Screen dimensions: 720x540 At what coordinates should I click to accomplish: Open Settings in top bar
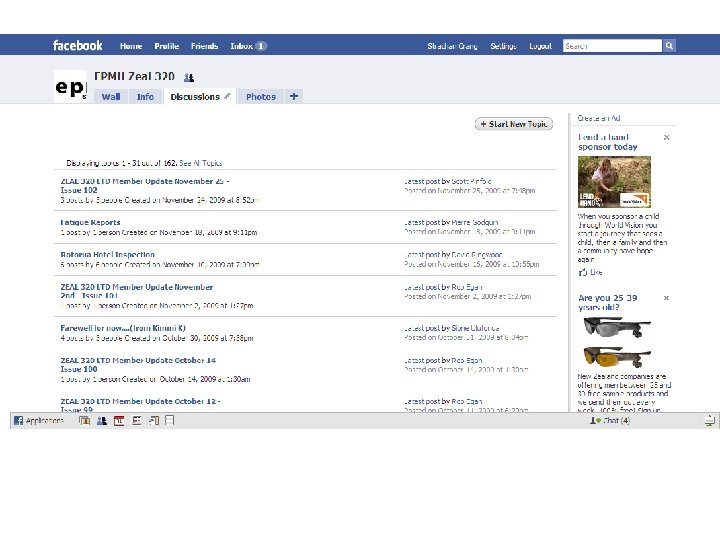(503, 46)
